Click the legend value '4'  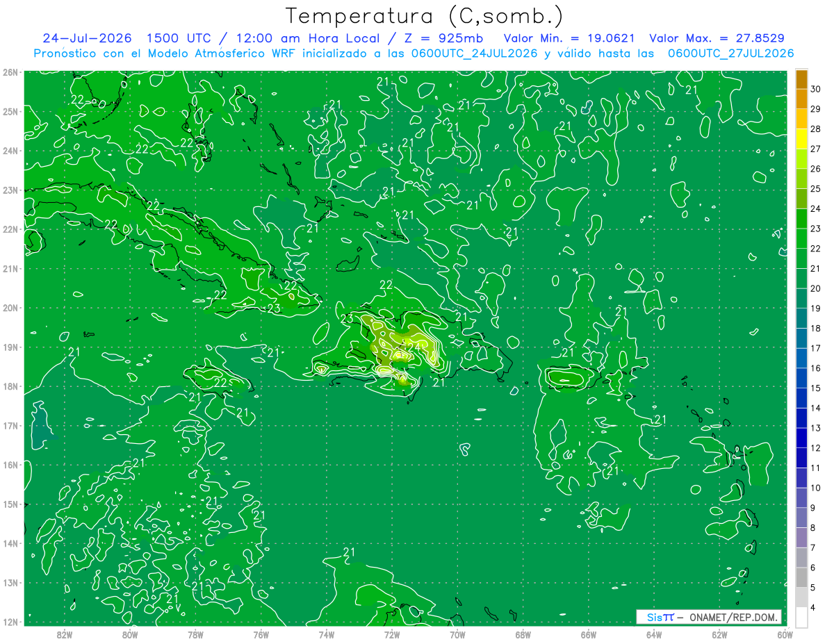click(812, 607)
